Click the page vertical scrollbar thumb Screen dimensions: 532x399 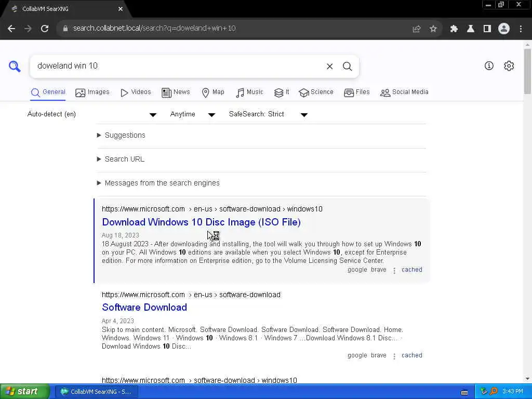[527, 71]
